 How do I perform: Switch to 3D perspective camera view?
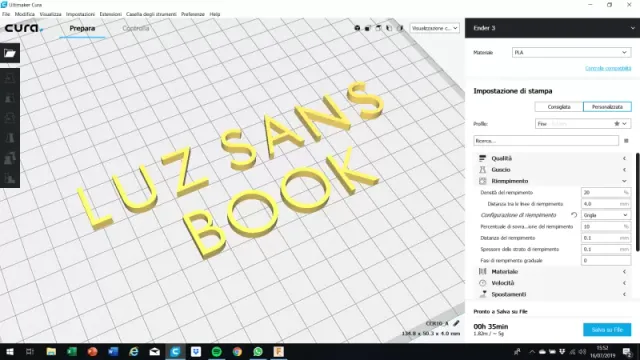coord(357,28)
